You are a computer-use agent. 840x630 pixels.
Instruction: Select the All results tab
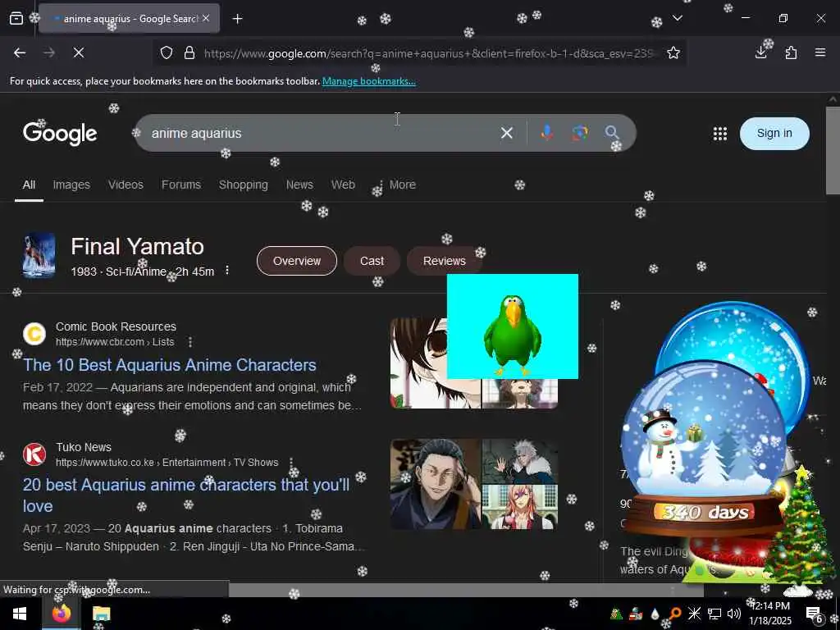[29, 185]
